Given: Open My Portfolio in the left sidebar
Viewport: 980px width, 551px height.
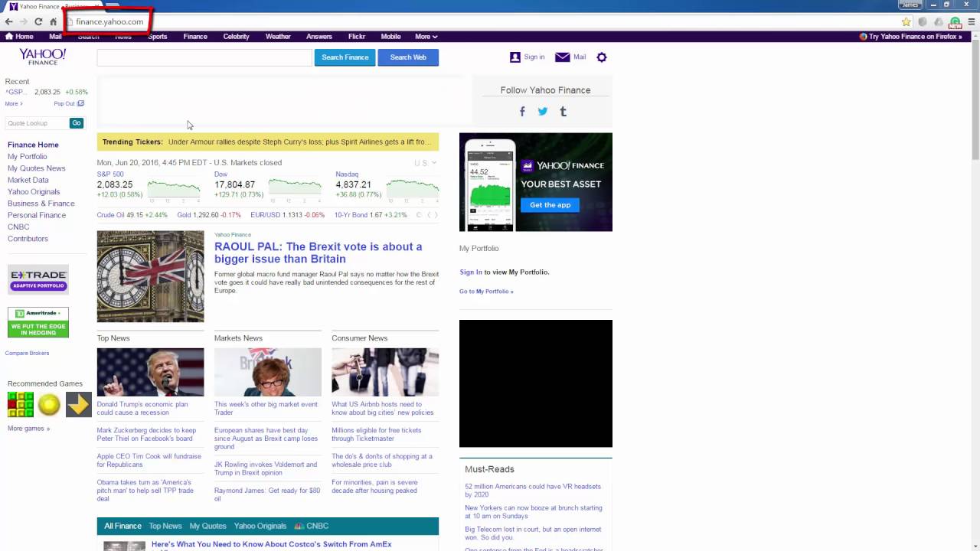Looking at the screenshot, I should [x=28, y=157].
